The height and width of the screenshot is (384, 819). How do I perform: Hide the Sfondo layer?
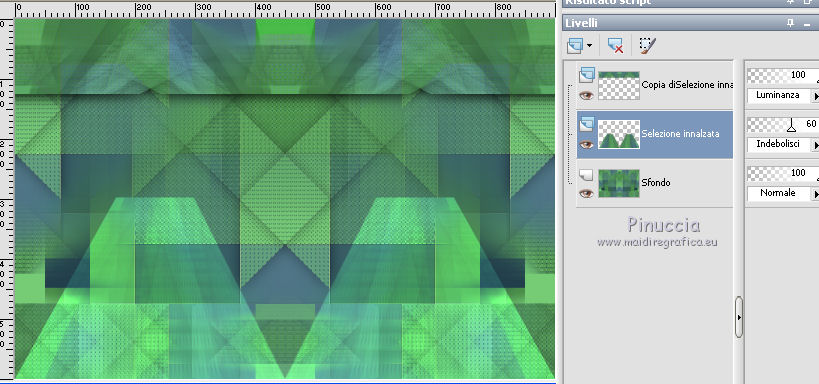tap(587, 193)
